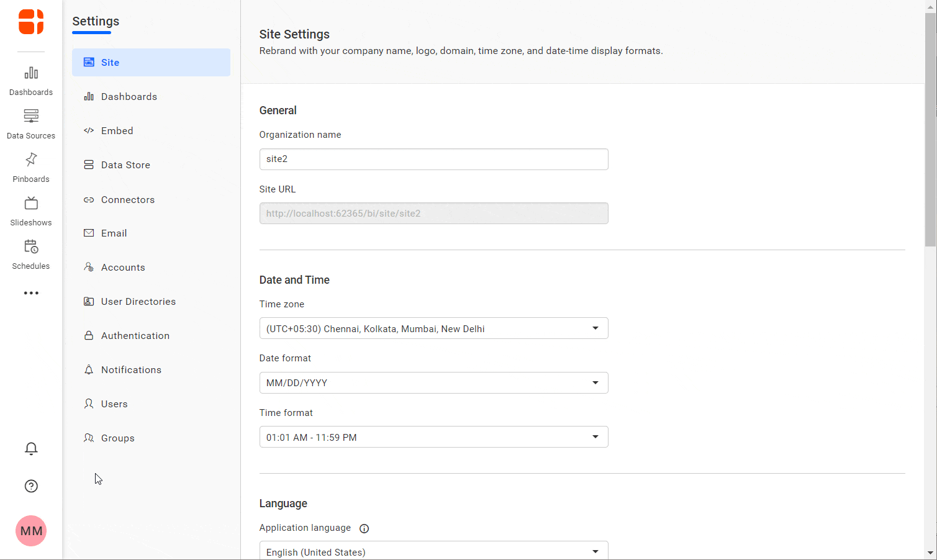Click the Email envelope icon

click(x=89, y=233)
